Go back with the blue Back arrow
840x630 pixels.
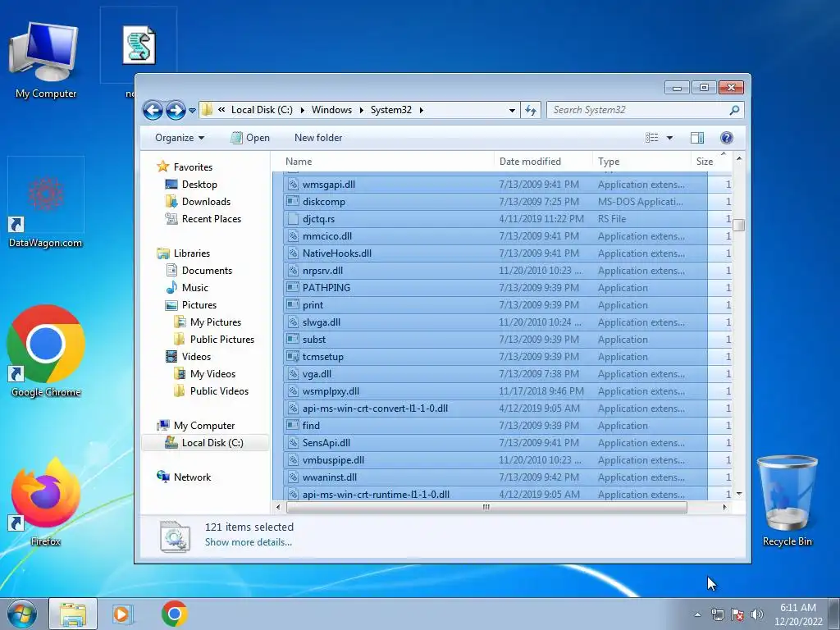pos(153,111)
